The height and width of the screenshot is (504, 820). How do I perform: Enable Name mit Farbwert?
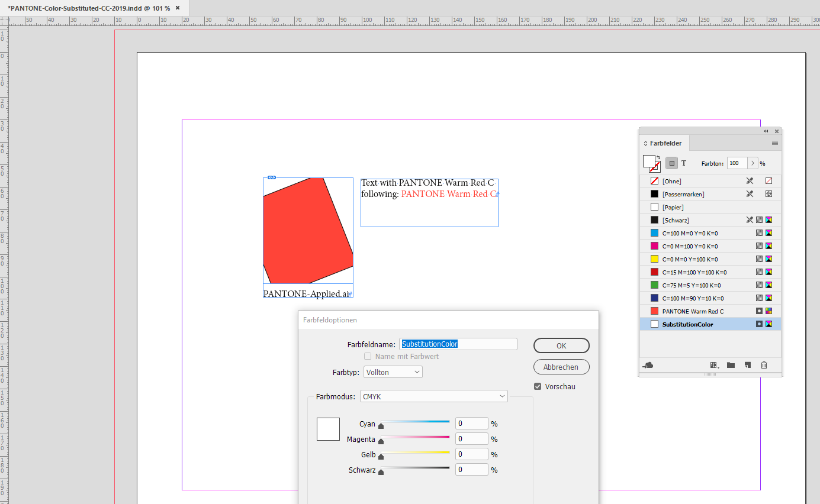(x=368, y=356)
